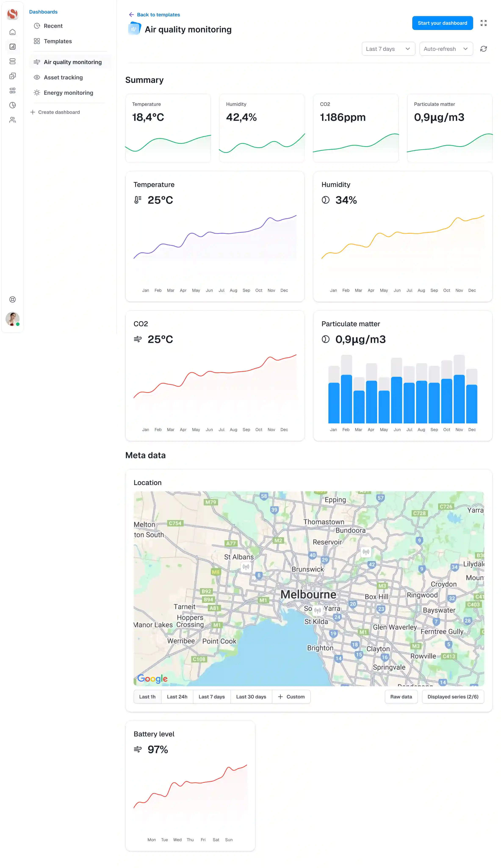Open the pie chart icon in the left rail
Viewport: 501px width, 868px height.
12,105
